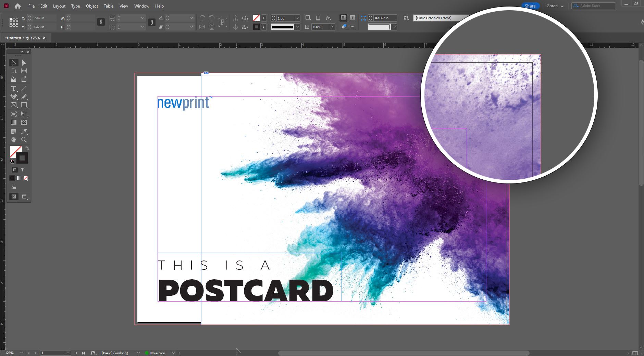Image resolution: width=644 pixels, height=356 pixels.
Task: Open the Layout menu
Action: tap(59, 6)
